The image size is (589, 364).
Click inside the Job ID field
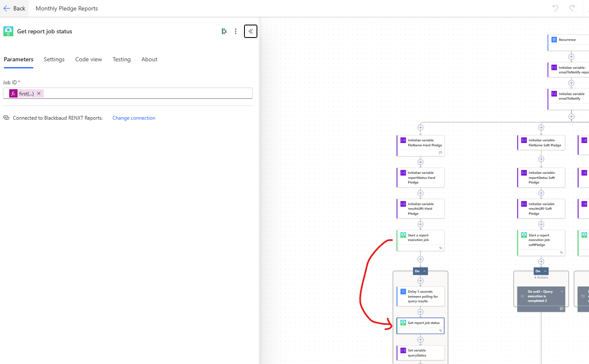tap(128, 93)
